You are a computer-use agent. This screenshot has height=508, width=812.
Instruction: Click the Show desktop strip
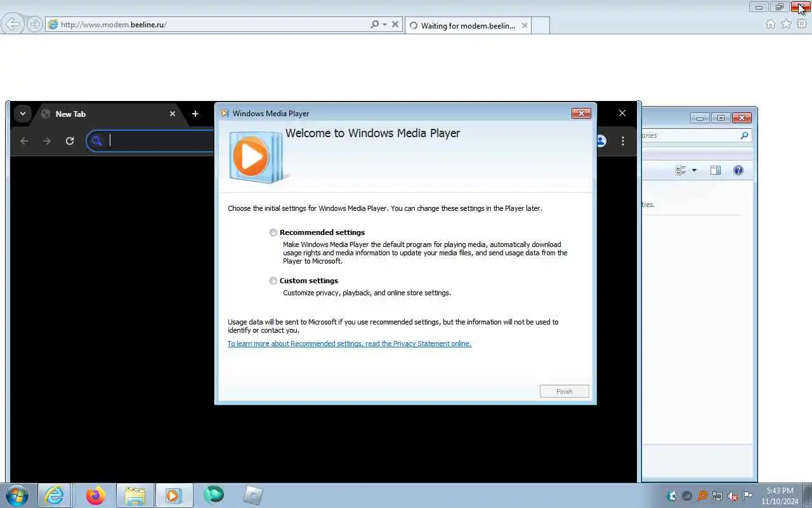point(807,495)
